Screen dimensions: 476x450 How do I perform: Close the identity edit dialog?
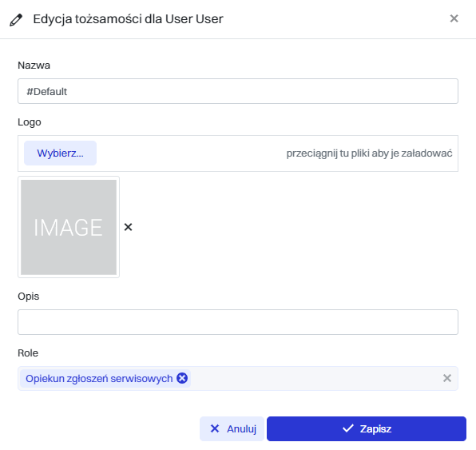(454, 18)
